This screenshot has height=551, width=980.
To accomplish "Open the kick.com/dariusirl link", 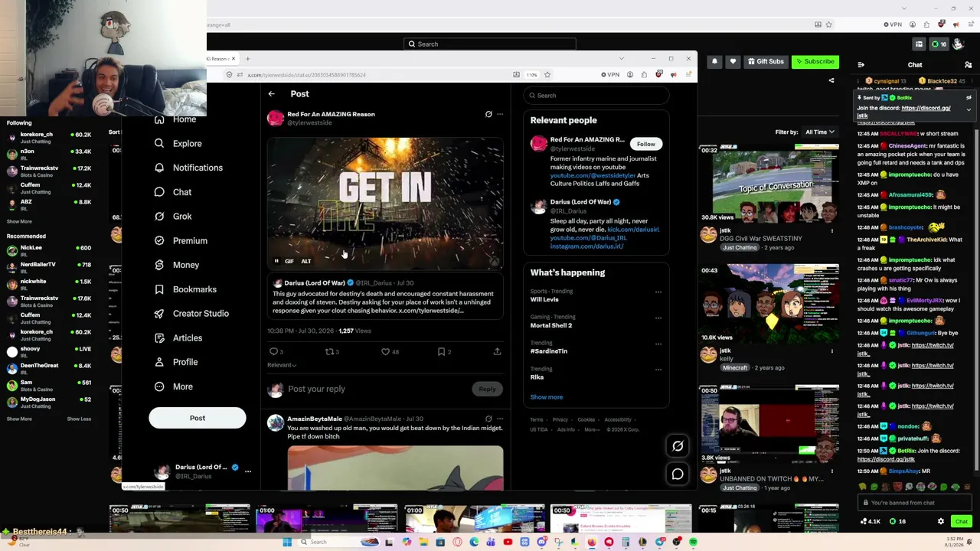I will click(x=632, y=230).
